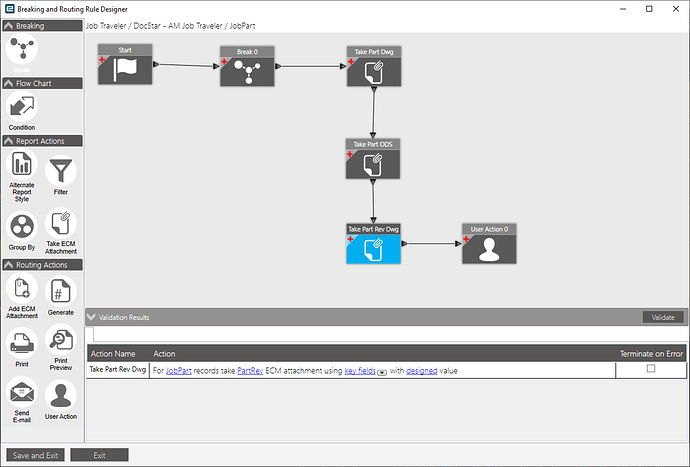This screenshot has height=467, width=690.
Task: Toggle Terminate on Error checkbox
Action: 651,368
